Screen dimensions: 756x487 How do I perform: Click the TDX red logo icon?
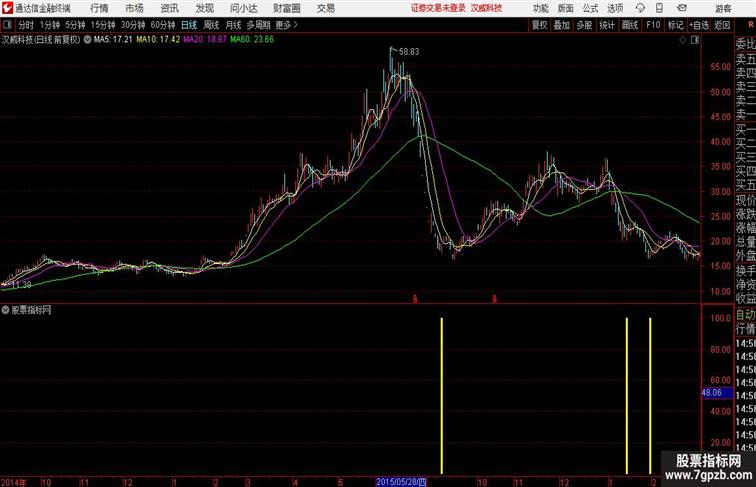click(7, 8)
